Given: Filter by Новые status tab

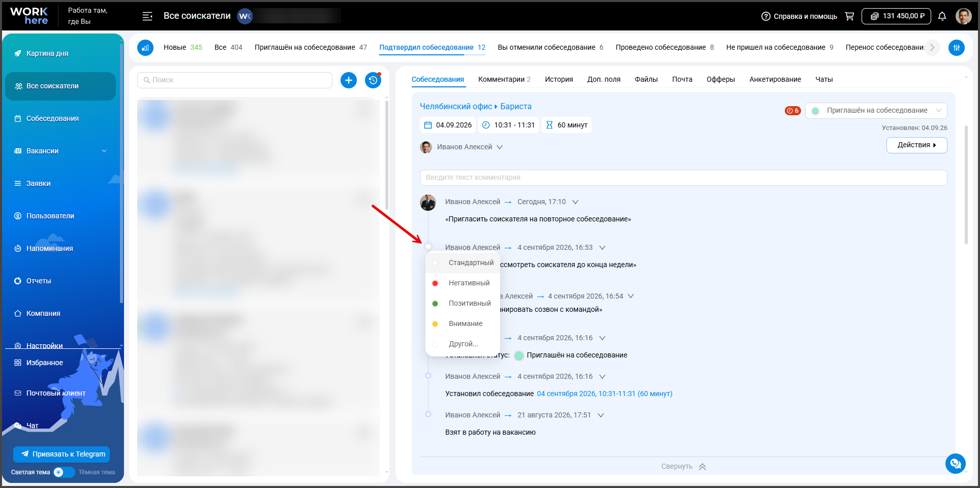Looking at the screenshot, I should point(183,47).
